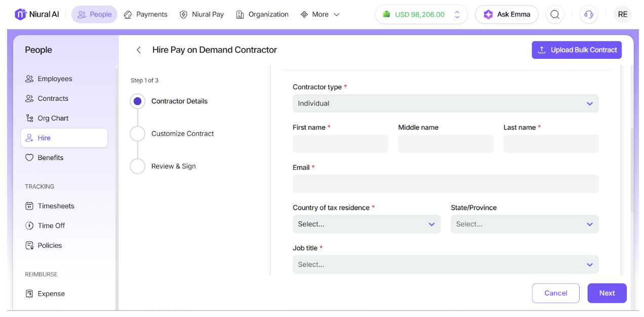Click the Niural AI logo
This screenshot has height=317, width=644.
click(37, 14)
